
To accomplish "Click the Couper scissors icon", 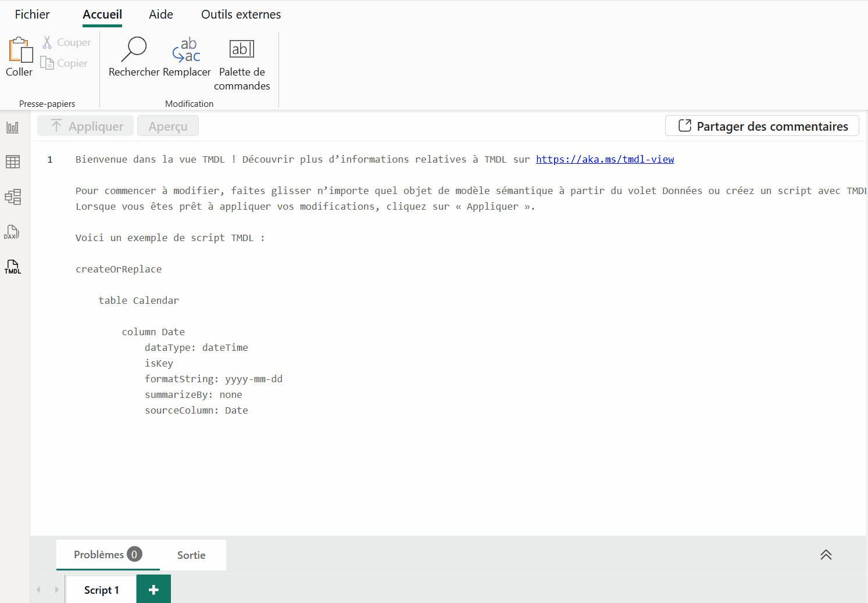I will (47, 42).
